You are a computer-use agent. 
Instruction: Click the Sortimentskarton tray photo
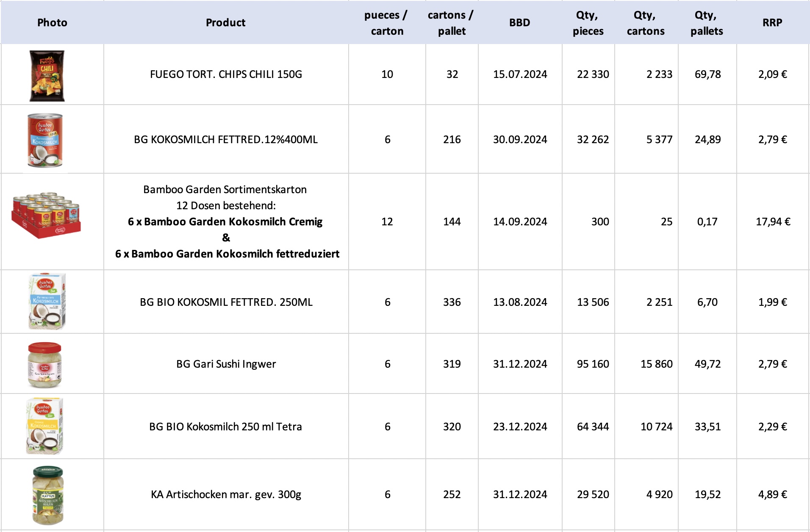pyautogui.click(x=46, y=215)
